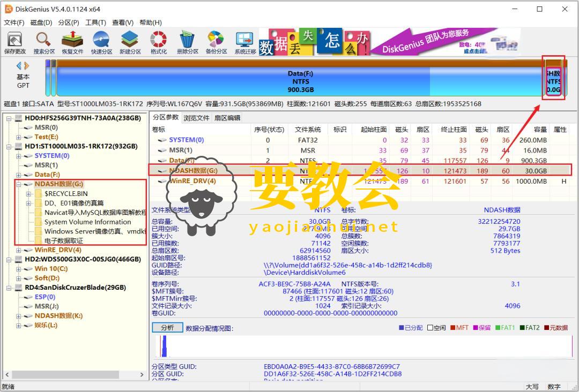Go to next disk with right arrow

coord(27,66)
